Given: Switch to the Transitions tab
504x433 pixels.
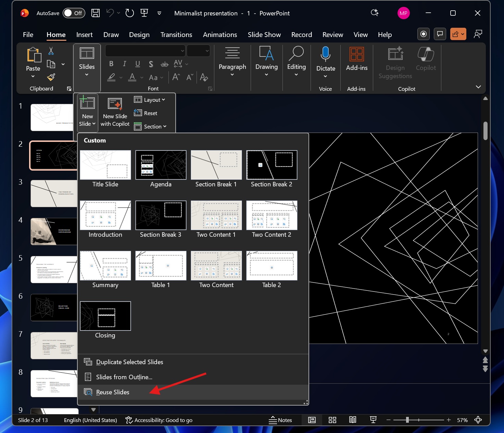Looking at the screenshot, I should [176, 34].
